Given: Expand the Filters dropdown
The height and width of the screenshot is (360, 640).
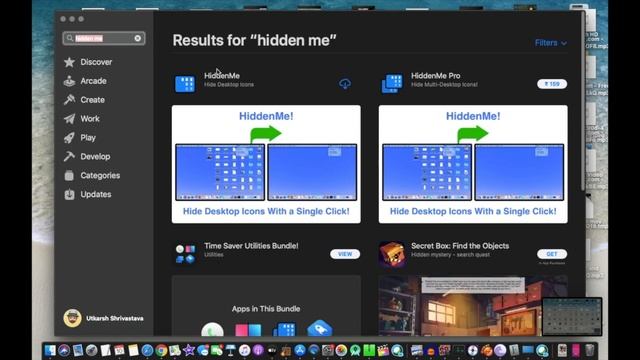Looking at the screenshot, I should coord(551,43).
